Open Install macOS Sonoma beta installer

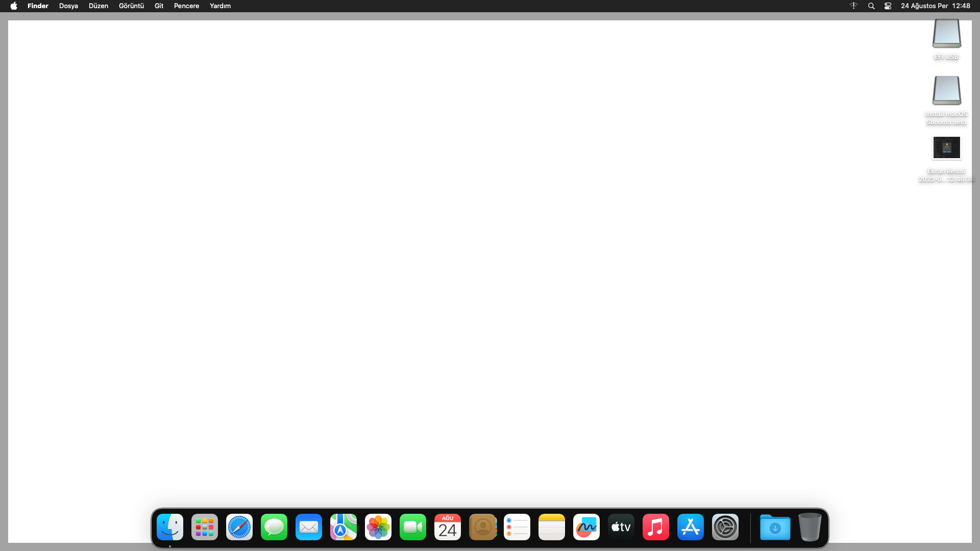pos(946,91)
